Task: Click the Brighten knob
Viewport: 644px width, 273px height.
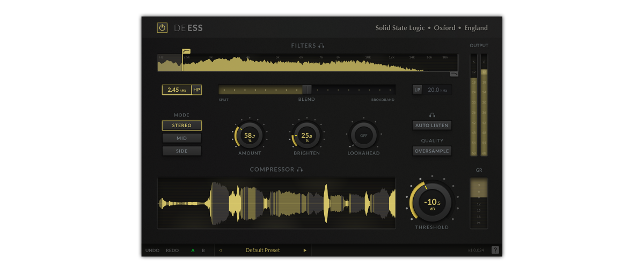Action: click(306, 135)
